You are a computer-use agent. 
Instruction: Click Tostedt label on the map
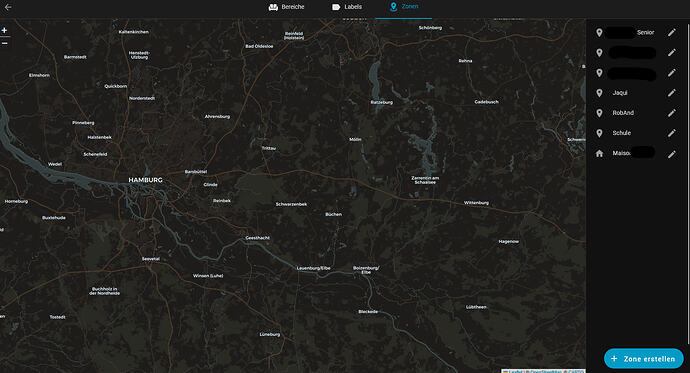coord(57,317)
